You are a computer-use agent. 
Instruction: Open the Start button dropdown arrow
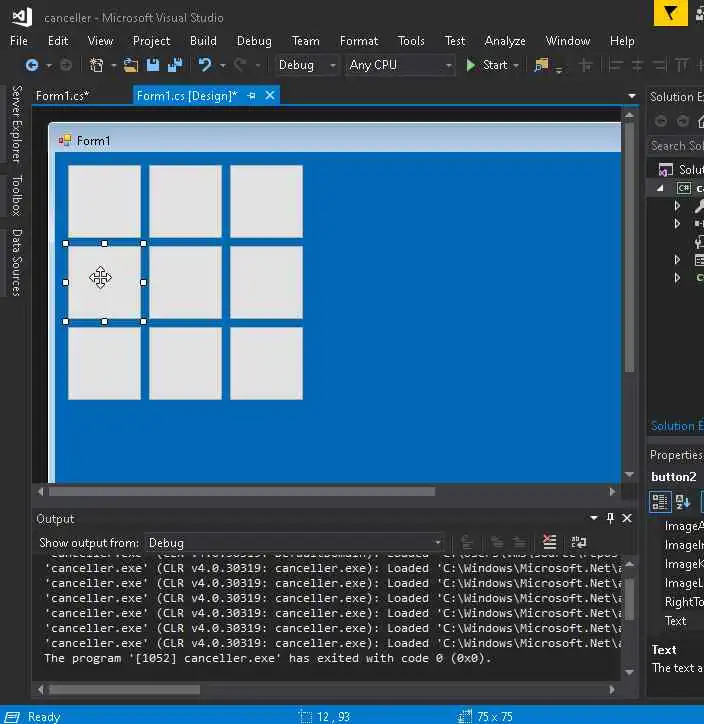[x=516, y=66]
